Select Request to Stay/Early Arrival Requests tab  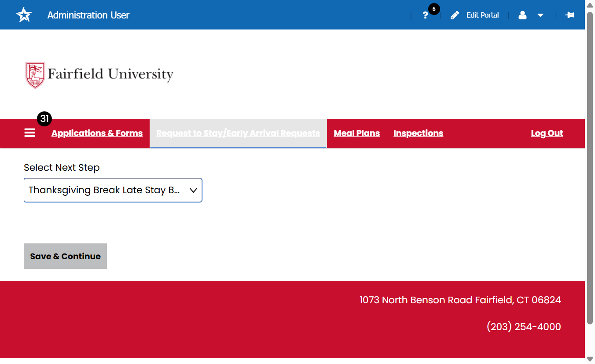(238, 133)
